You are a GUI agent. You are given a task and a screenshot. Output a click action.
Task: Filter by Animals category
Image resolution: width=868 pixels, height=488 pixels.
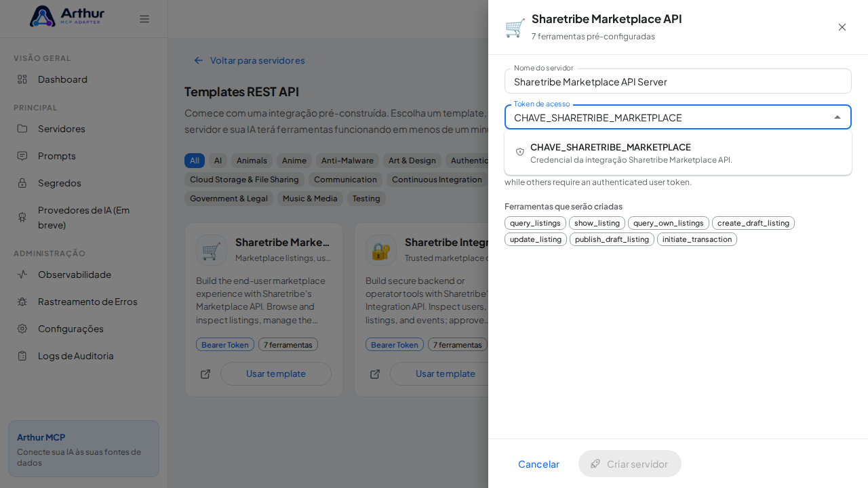coord(252,161)
